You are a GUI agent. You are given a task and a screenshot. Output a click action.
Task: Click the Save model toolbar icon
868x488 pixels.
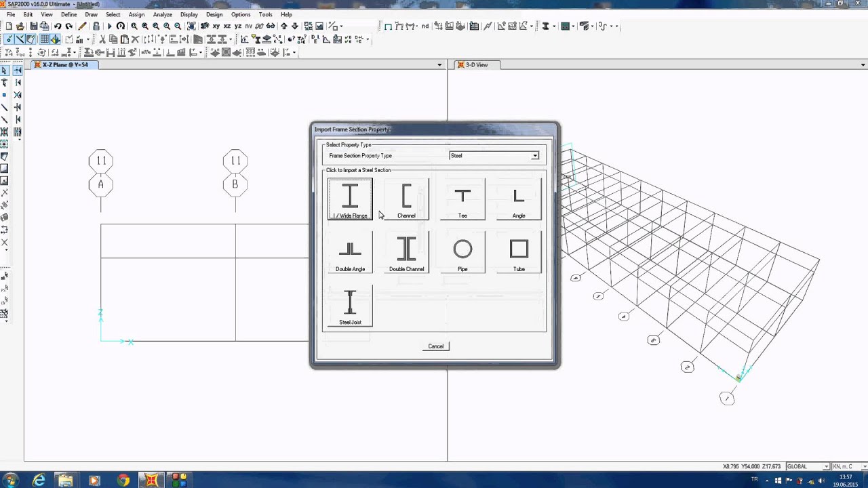(x=33, y=26)
